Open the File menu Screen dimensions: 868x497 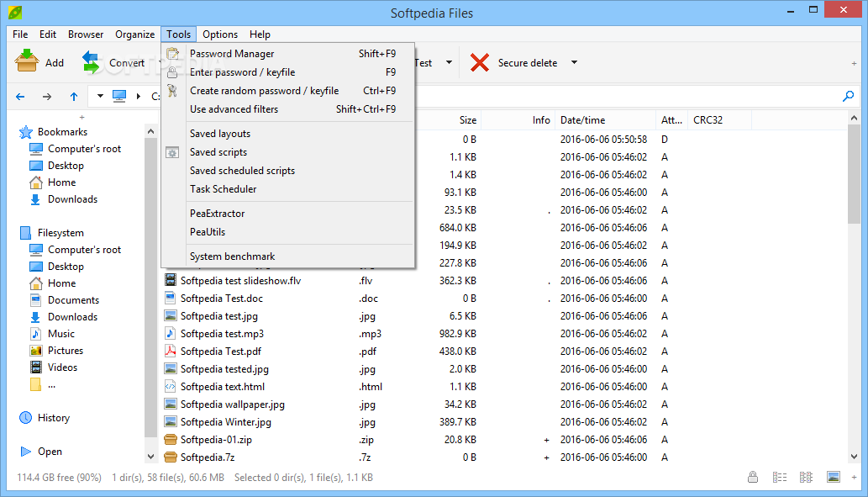[x=20, y=34]
